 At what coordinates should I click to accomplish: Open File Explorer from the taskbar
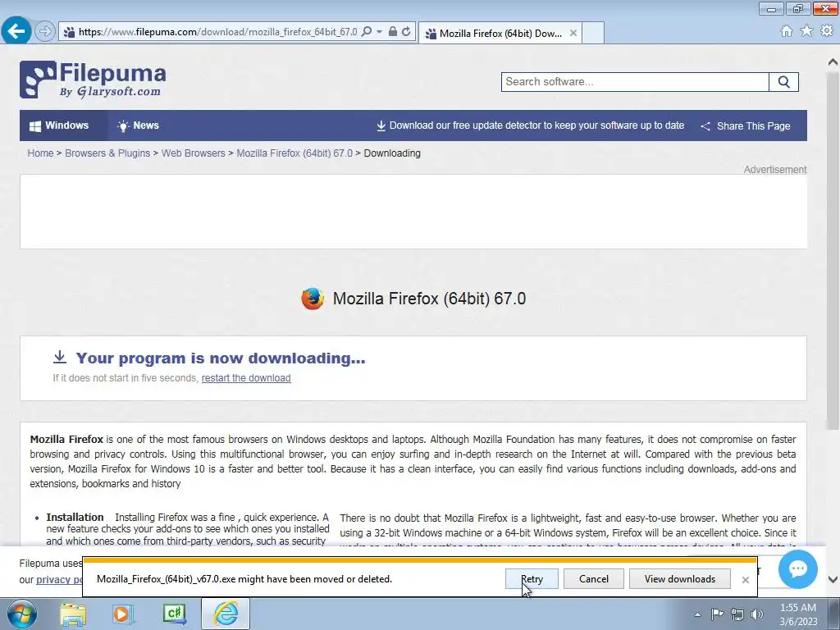tap(73, 614)
